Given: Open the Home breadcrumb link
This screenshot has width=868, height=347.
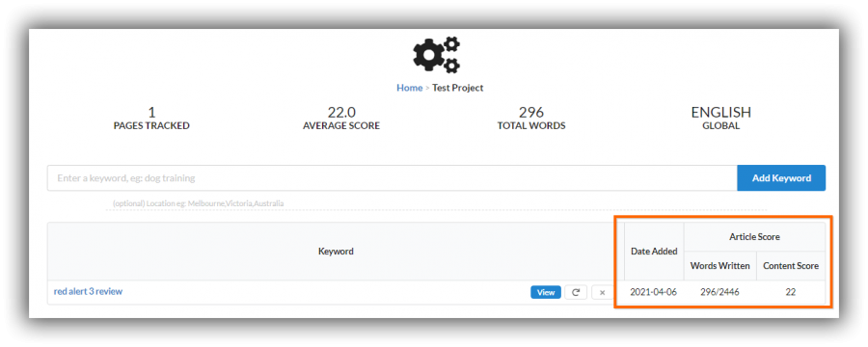Looking at the screenshot, I should [410, 88].
